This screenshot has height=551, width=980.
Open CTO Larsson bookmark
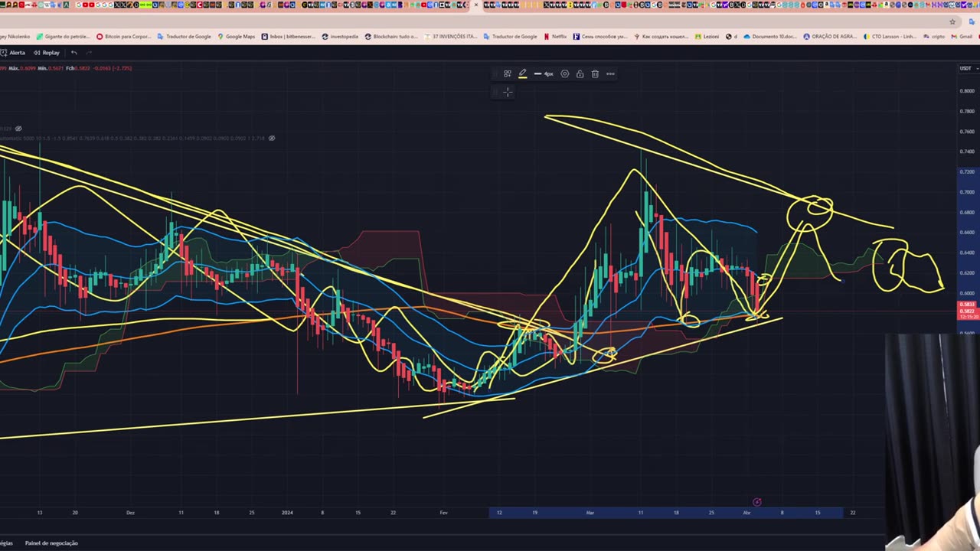(890, 37)
